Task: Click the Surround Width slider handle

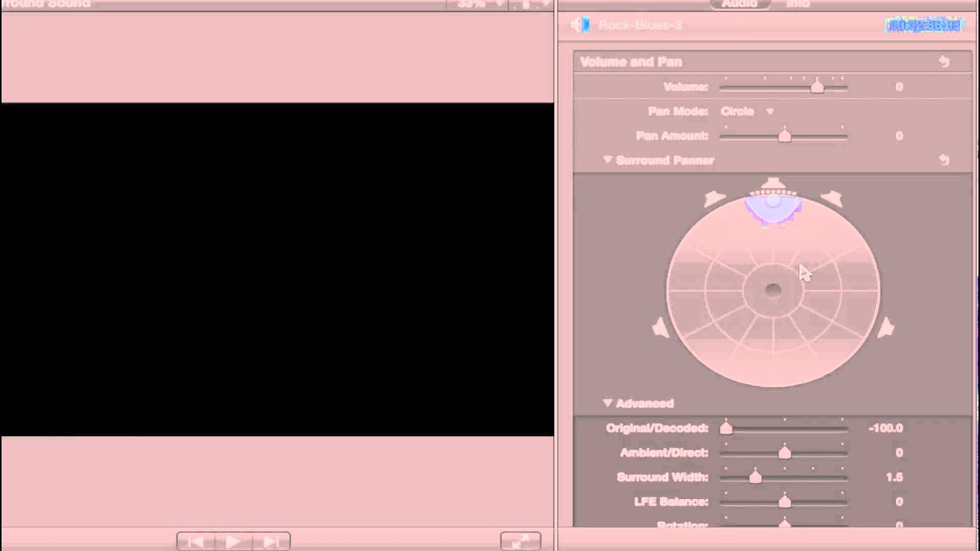Action: pyautogui.click(x=755, y=477)
